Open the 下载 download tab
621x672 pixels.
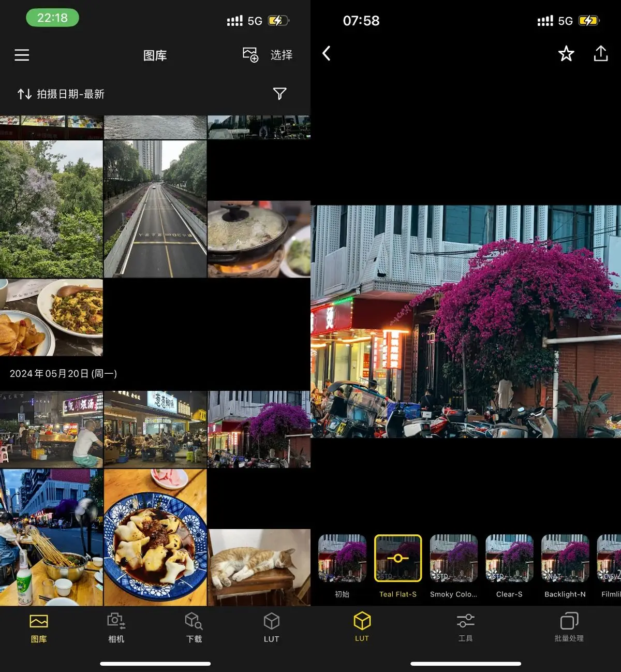(x=194, y=627)
